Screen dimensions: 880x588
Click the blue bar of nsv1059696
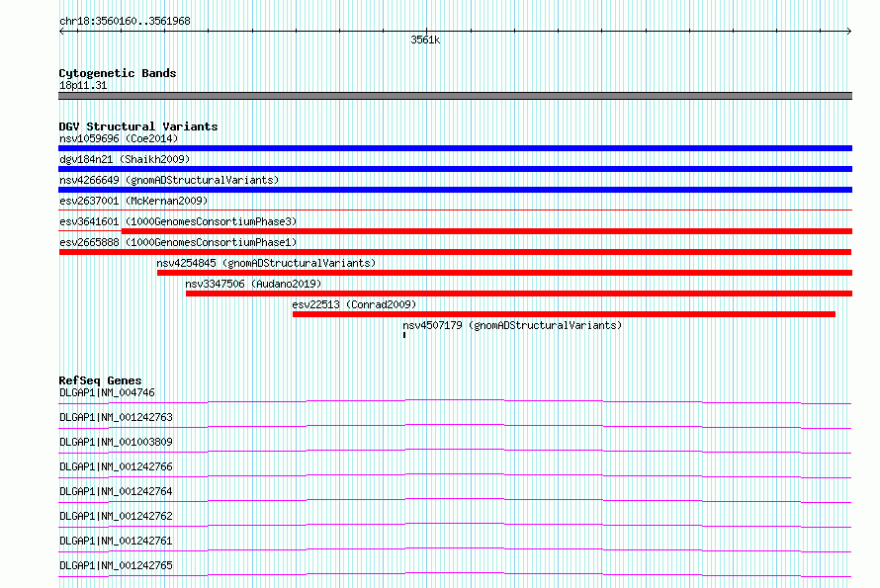click(x=455, y=148)
